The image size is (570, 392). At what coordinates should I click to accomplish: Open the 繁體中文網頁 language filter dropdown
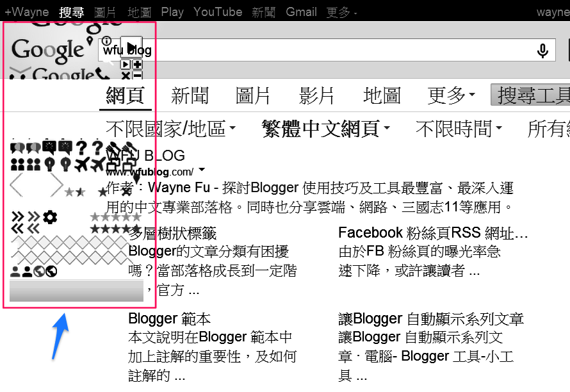326,129
